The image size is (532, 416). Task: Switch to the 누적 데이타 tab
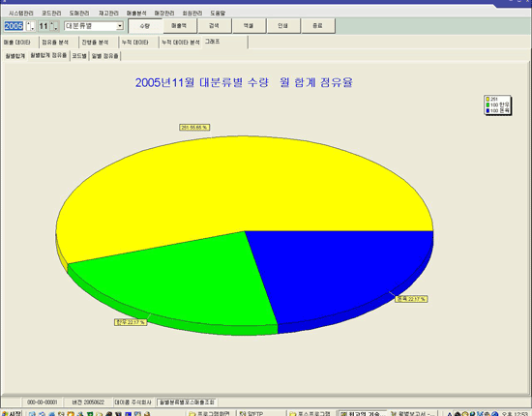click(x=135, y=43)
